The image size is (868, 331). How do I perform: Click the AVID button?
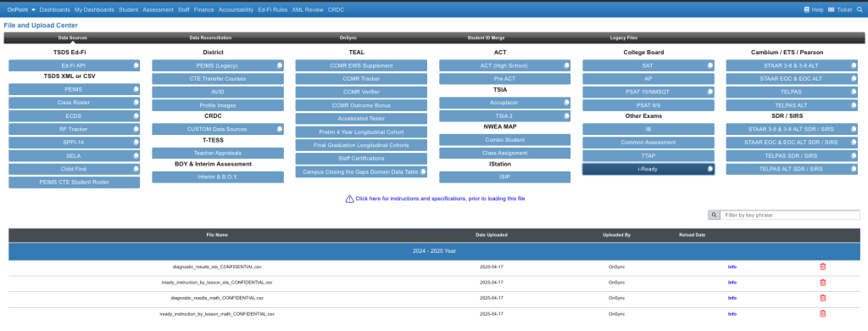pyautogui.click(x=218, y=92)
